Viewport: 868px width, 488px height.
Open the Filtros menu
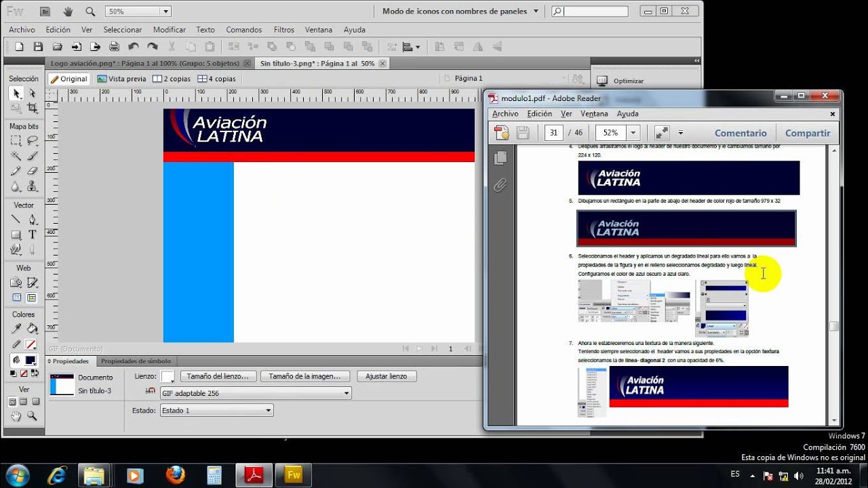(284, 30)
